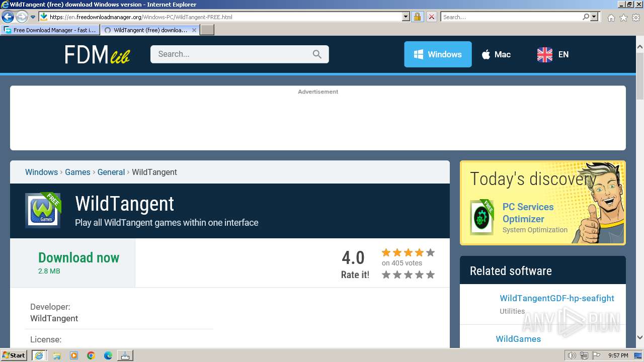Click the 9:57 PM clock
Viewport: 644px width, 362px height.
click(618, 355)
